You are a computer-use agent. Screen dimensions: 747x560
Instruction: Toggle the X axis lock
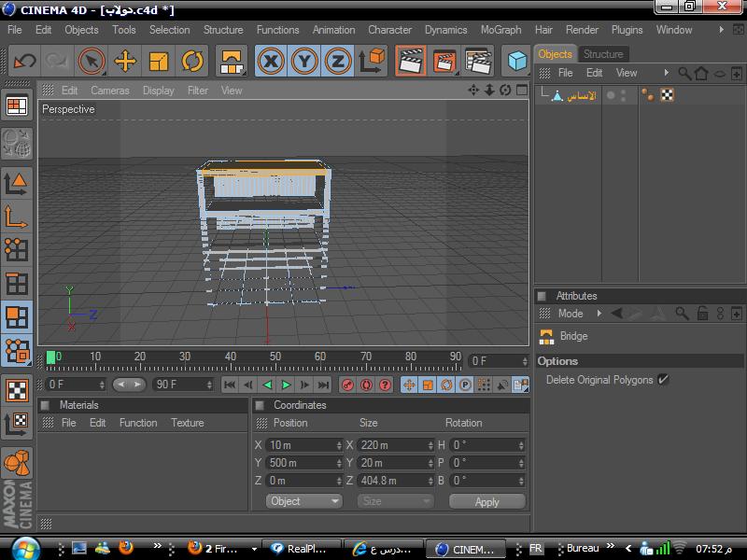point(272,62)
